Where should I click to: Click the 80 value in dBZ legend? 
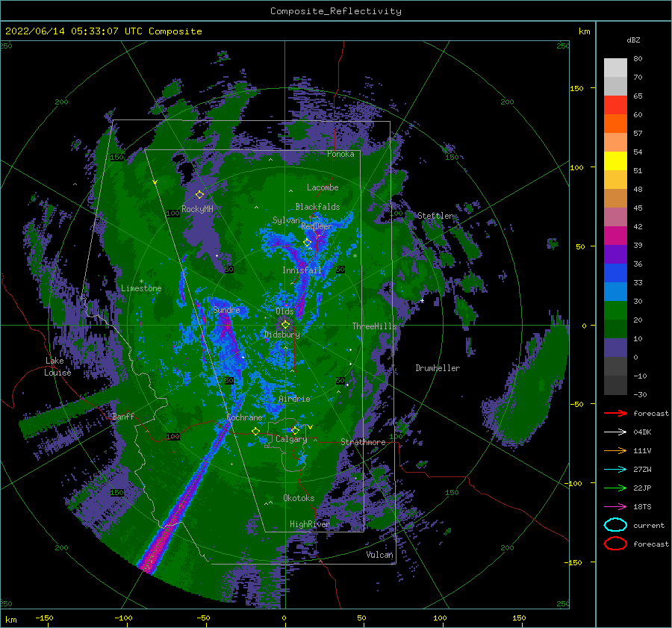pyautogui.click(x=638, y=59)
